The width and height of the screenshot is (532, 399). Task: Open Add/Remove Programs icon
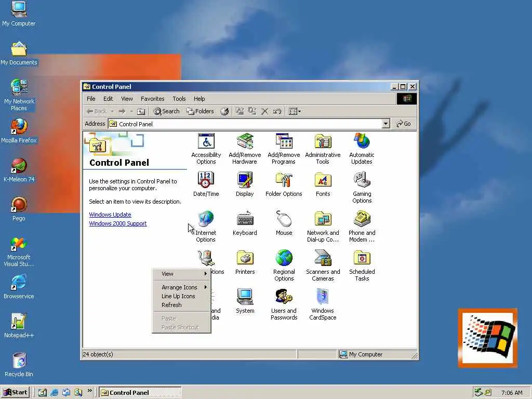tap(284, 149)
